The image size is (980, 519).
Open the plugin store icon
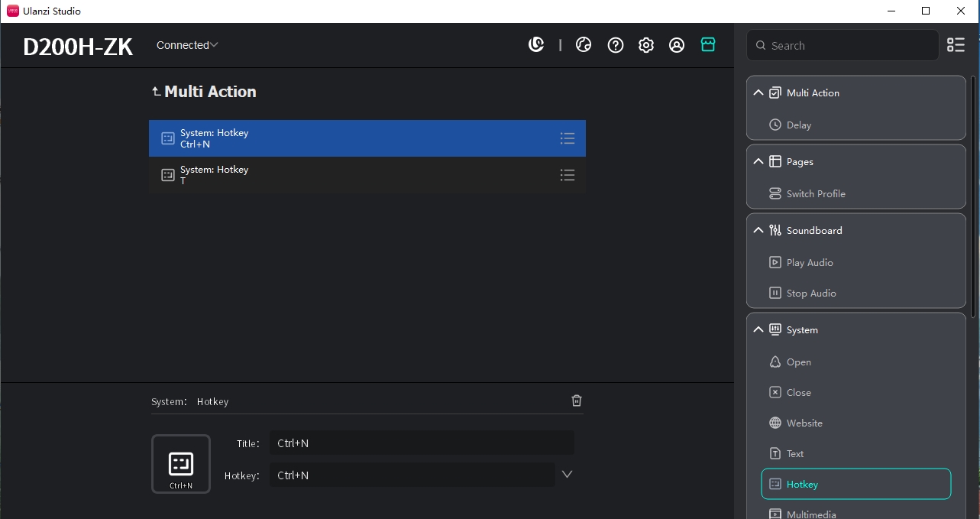coord(708,45)
